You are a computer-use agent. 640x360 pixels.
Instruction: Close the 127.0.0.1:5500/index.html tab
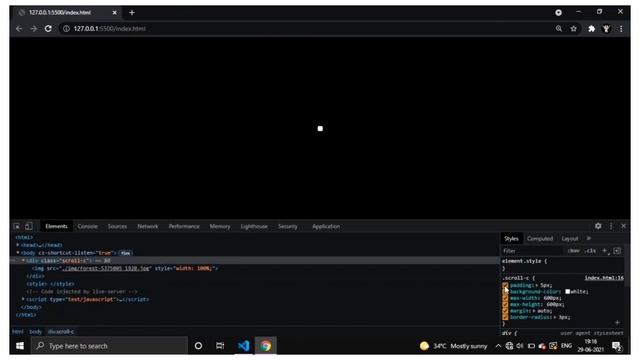point(114,13)
